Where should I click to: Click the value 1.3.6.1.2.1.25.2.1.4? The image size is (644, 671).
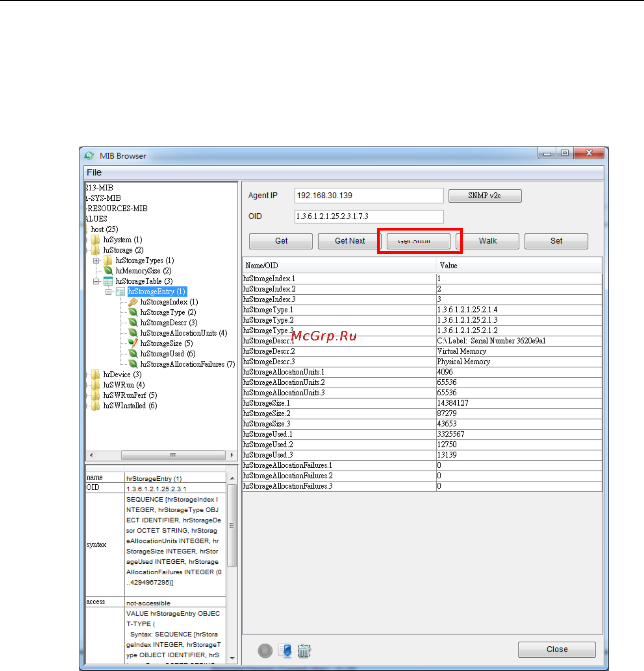(x=467, y=310)
